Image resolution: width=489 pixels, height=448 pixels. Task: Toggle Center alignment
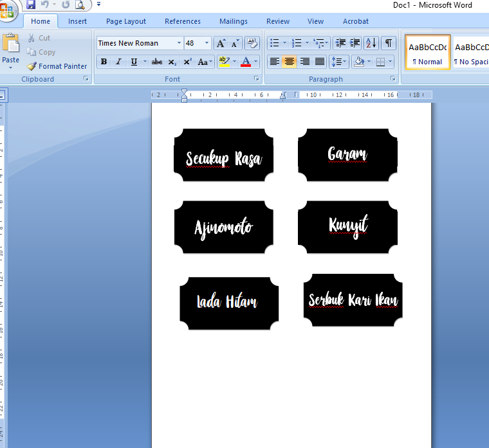(x=290, y=62)
